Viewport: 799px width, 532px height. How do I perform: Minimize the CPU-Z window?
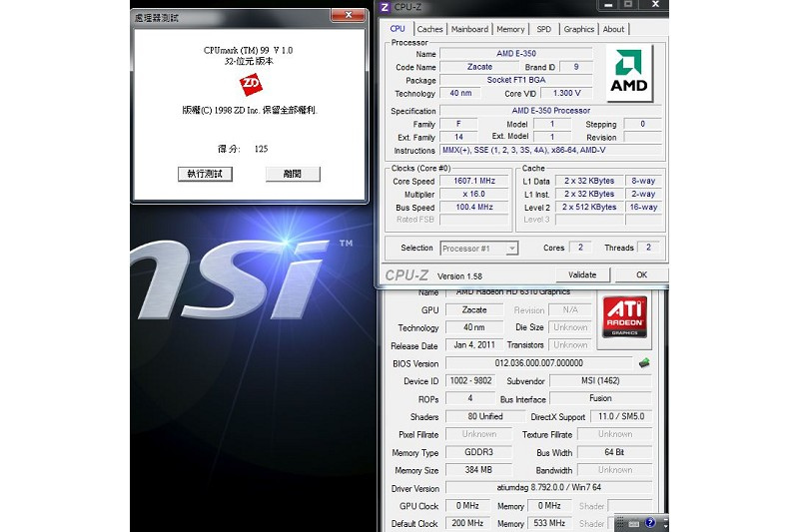pyautogui.click(x=608, y=5)
